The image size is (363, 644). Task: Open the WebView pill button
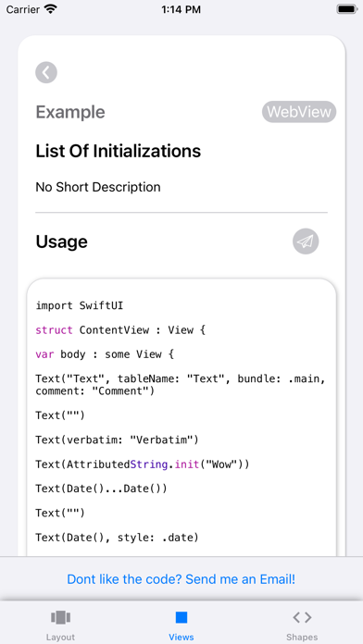(299, 112)
